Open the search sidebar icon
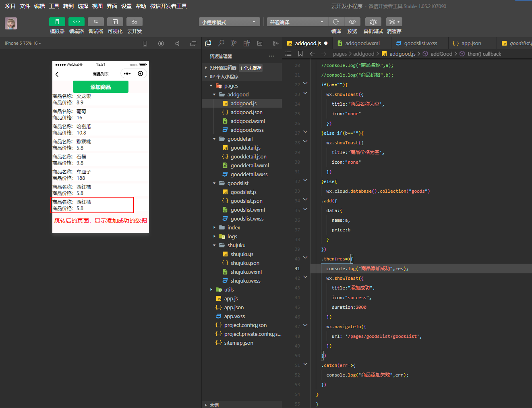 pos(221,43)
